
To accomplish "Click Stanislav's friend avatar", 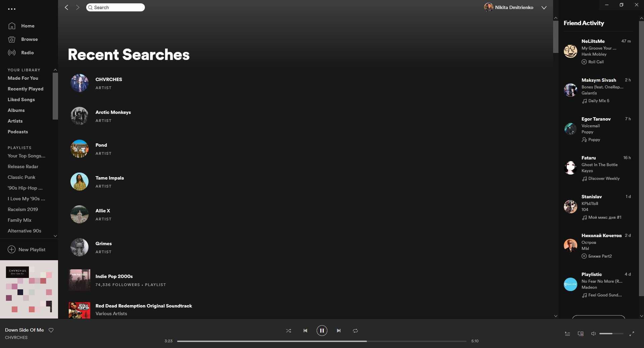I will tap(570, 207).
